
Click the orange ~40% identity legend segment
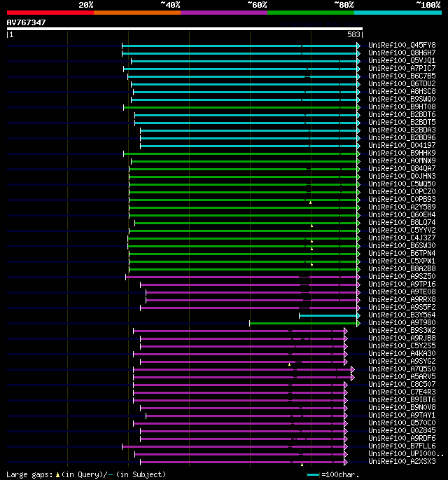[137, 13]
